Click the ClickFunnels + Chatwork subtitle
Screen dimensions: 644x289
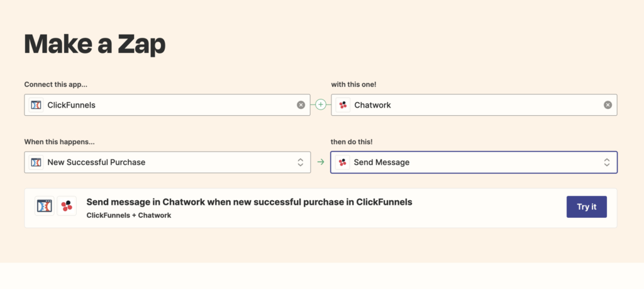coord(129,215)
